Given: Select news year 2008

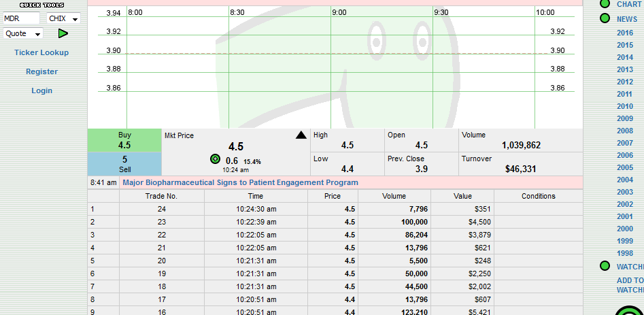Looking at the screenshot, I should coord(625,131).
